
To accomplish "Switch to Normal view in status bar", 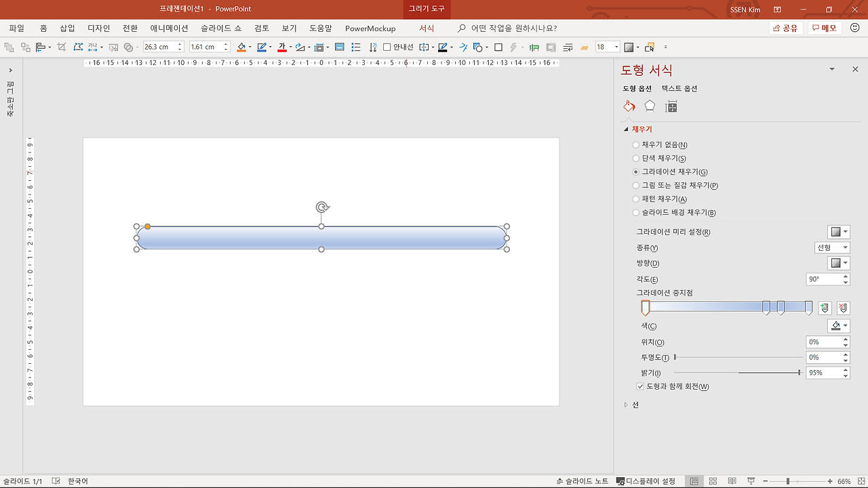I will pos(694,481).
